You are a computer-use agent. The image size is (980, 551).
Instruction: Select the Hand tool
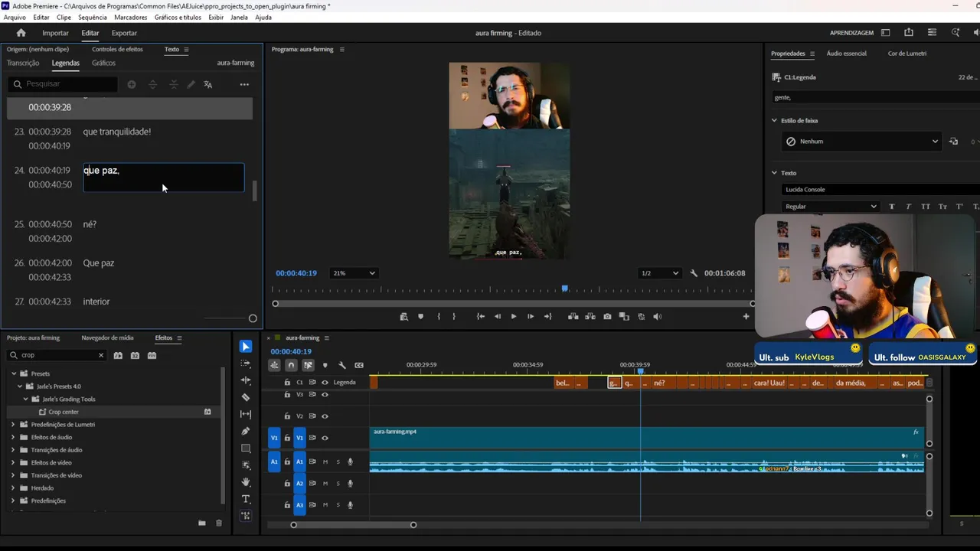tap(246, 482)
